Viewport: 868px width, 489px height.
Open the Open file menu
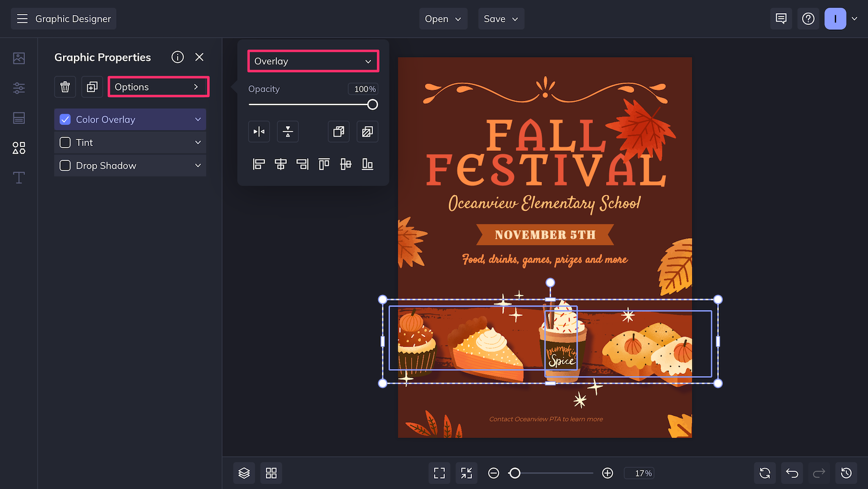click(443, 18)
